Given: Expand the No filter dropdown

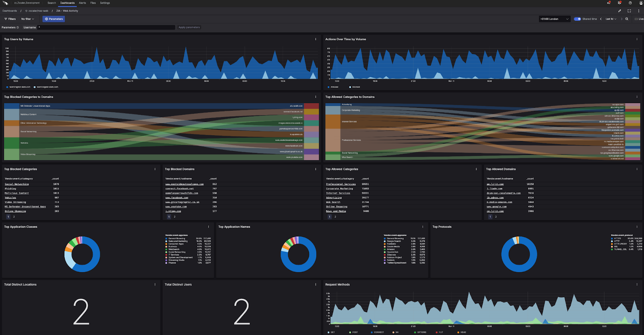Looking at the screenshot, I should coord(27,19).
